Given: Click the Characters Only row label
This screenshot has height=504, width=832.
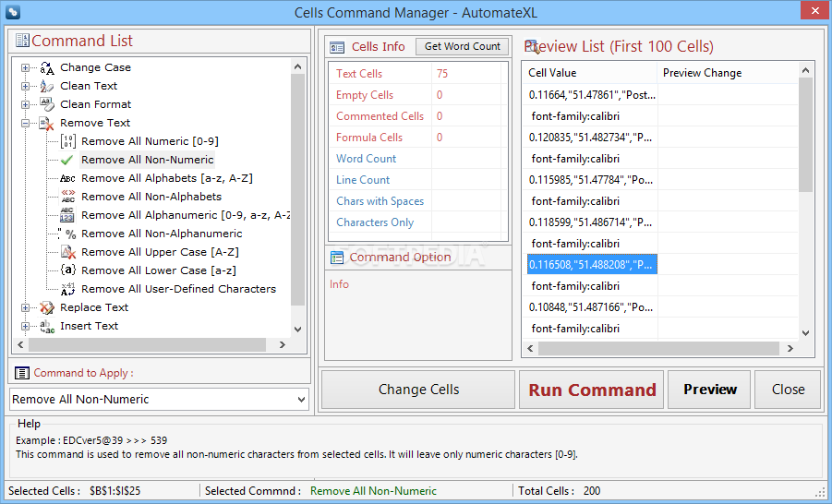Looking at the screenshot, I should [x=375, y=222].
